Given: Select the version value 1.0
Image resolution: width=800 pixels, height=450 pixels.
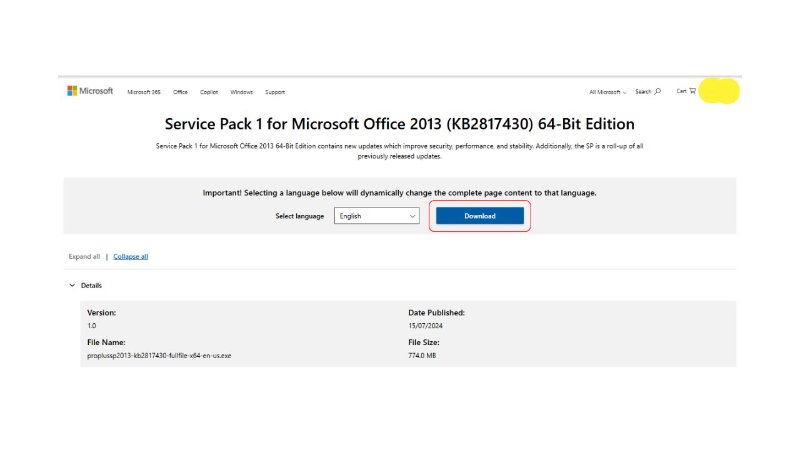Looking at the screenshot, I should point(91,326).
